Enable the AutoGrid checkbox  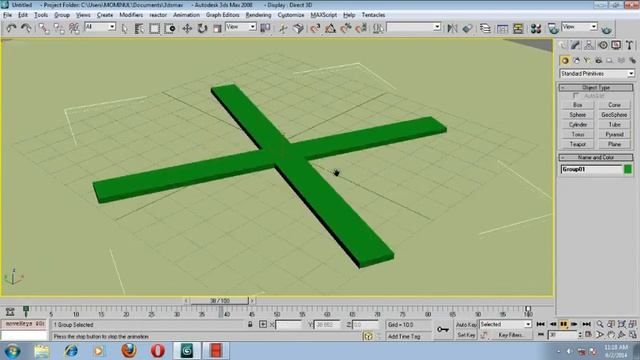point(576,96)
